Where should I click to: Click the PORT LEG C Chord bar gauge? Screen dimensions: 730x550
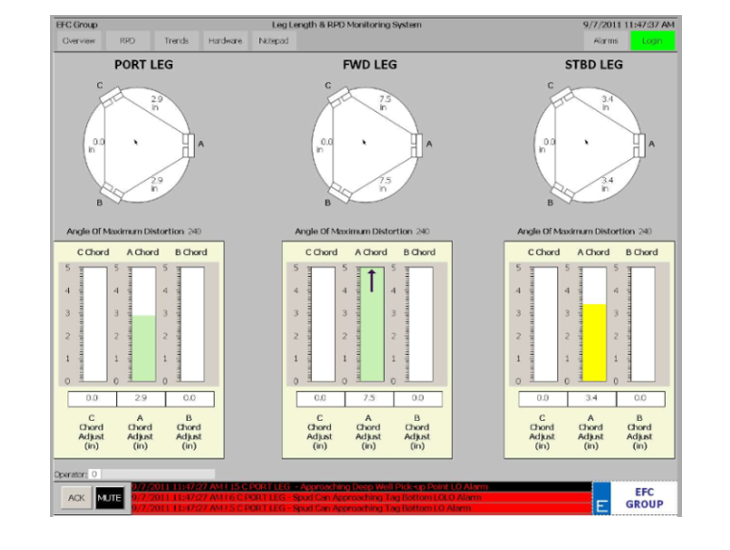tap(95, 324)
